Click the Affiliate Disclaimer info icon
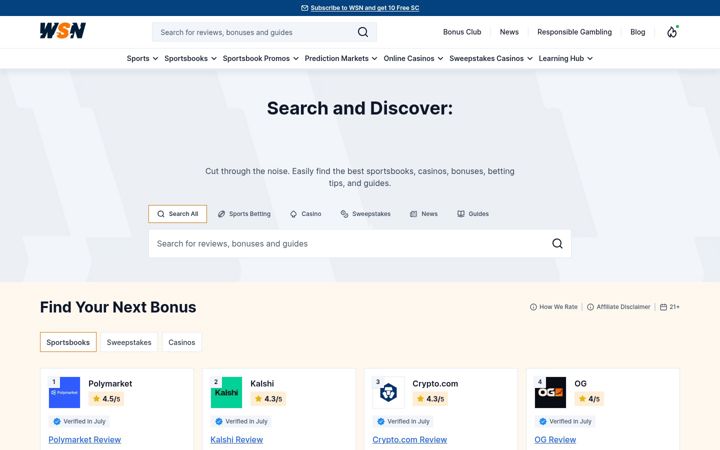 pos(591,307)
